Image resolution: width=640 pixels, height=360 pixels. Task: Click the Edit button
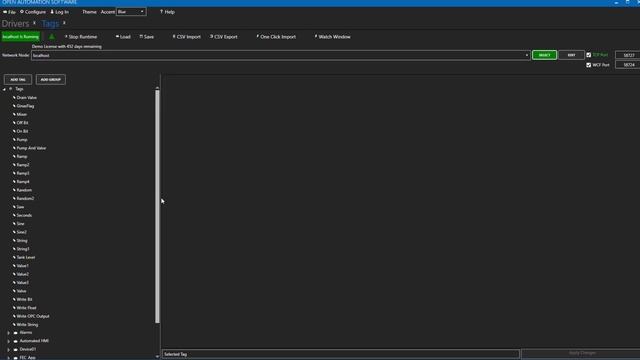pyautogui.click(x=571, y=55)
